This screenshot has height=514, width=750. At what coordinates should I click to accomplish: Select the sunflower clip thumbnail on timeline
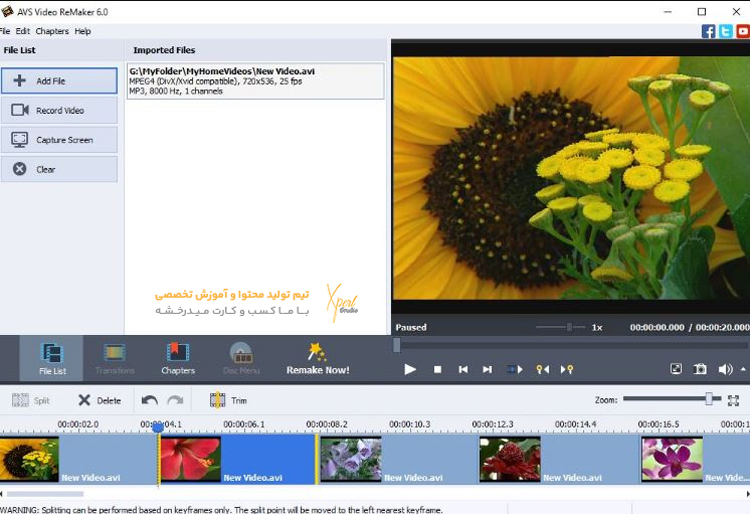point(29,459)
